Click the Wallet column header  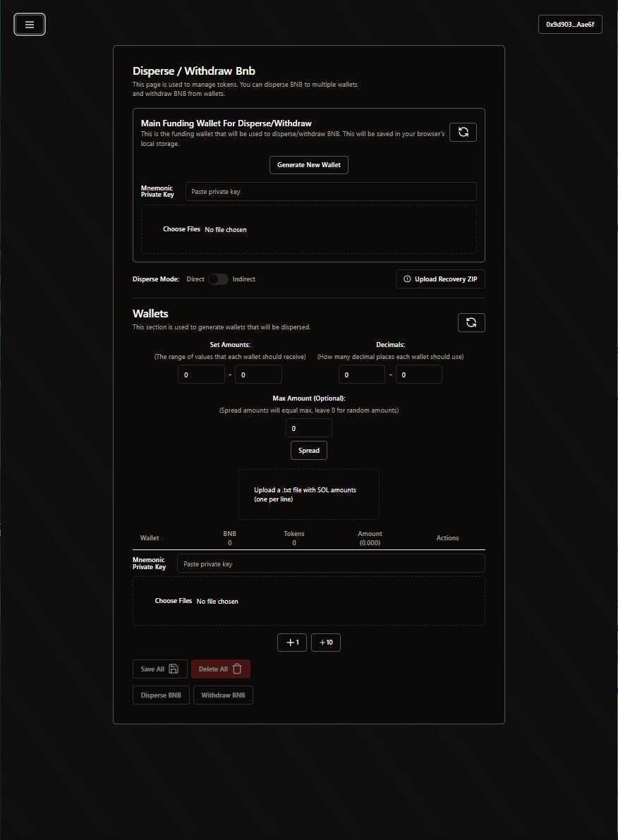(x=150, y=538)
